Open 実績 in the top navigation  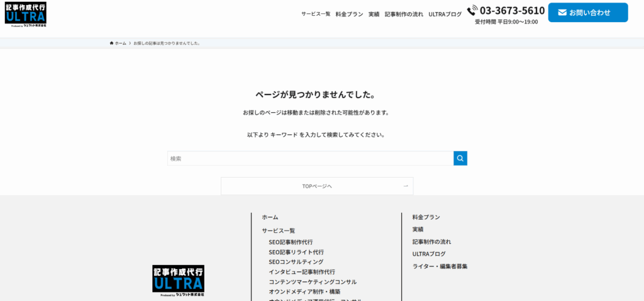[374, 14]
